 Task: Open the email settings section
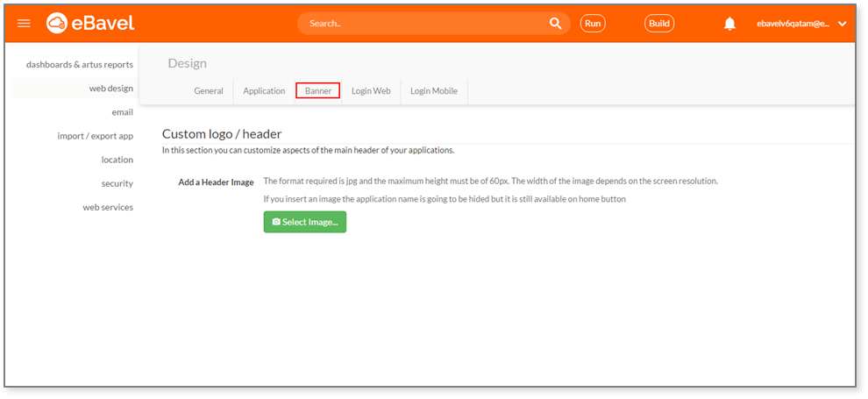tap(123, 112)
